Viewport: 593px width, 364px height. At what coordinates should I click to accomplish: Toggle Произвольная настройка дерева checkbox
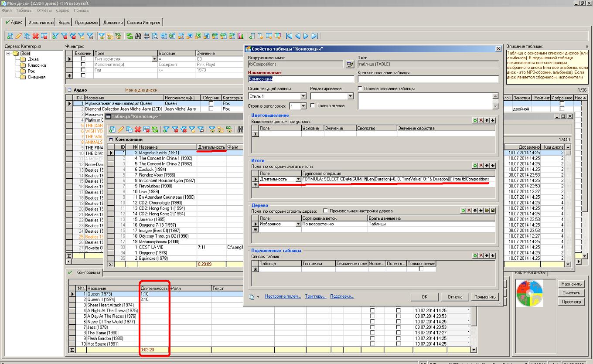point(326,211)
